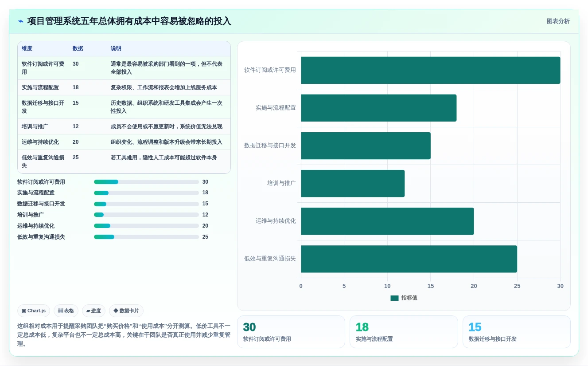The image size is (588, 366).
Task: Click the 低效与重复沟通损失 progress bar
Action: coord(146,237)
